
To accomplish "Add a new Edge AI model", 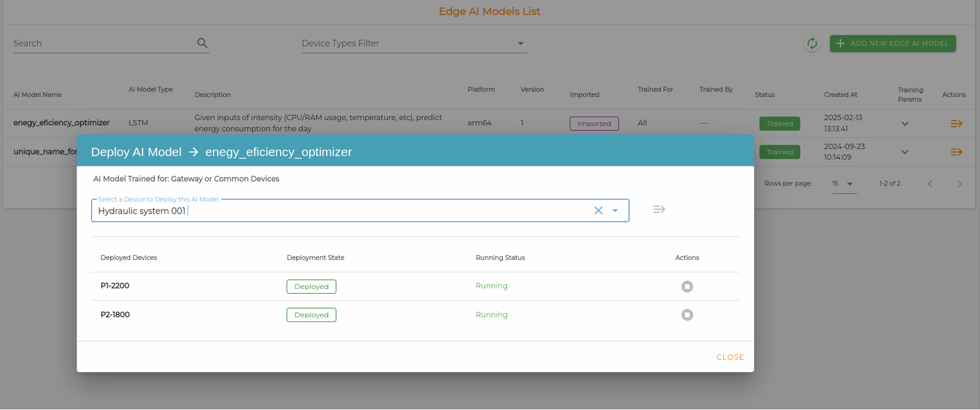I will click(893, 43).
